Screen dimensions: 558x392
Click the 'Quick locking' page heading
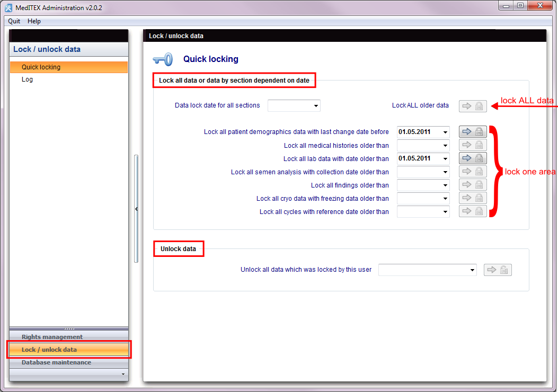point(211,59)
